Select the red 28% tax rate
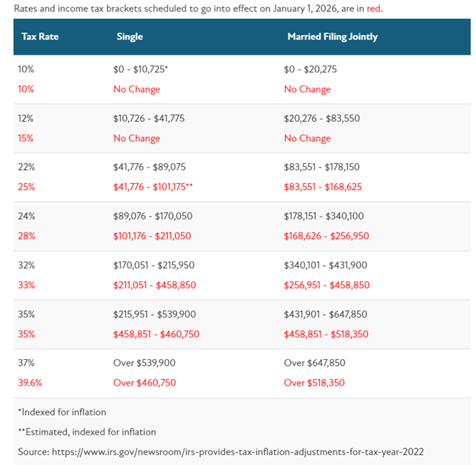The width and height of the screenshot is (476, 465). pyautogui.click(x=26, y=236)
